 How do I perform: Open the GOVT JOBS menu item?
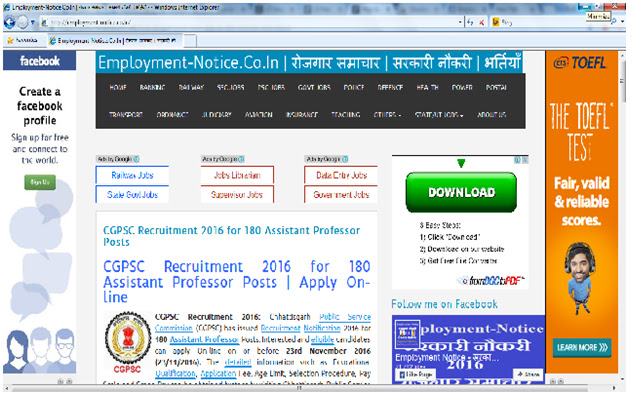pyautogui.click(x=314, y=88)
